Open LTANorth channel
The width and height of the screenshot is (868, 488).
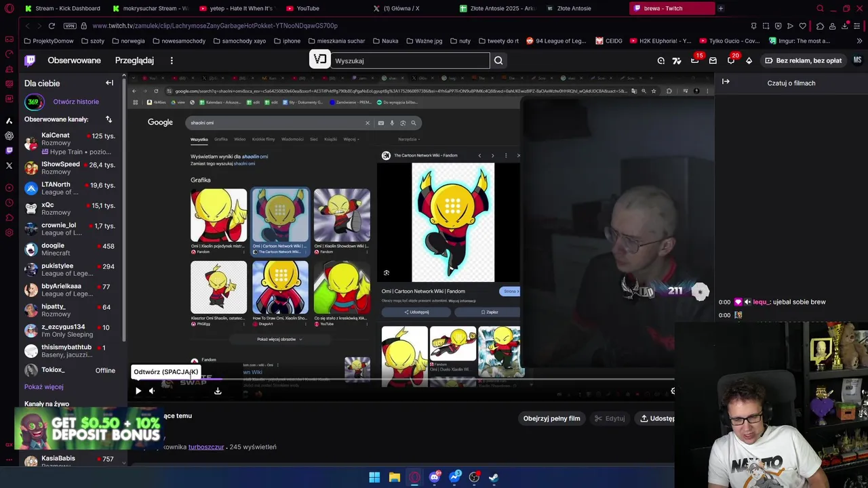[x=70, y=188]
